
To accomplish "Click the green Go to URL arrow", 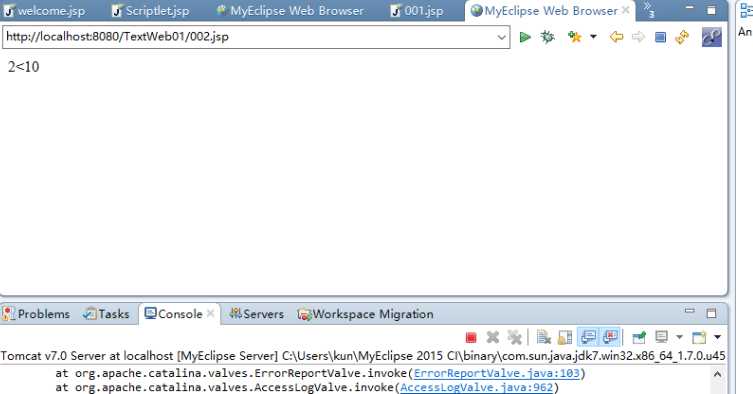I will (525, 37).
